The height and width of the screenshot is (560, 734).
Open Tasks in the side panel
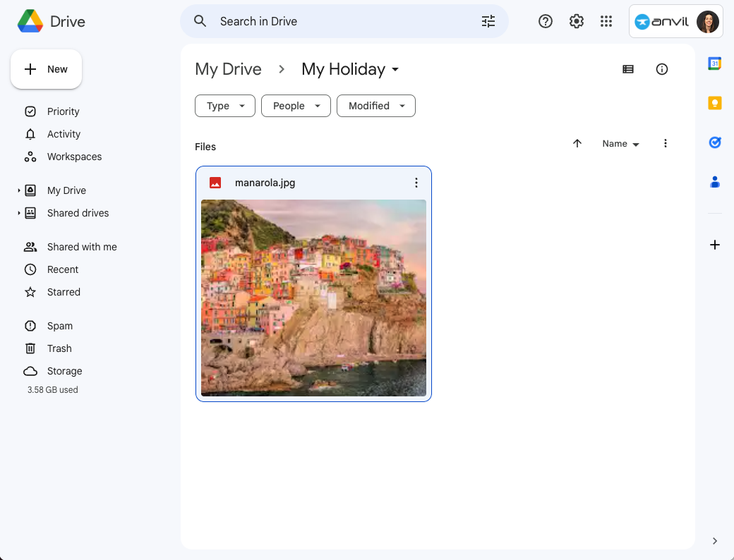point(714,142)
